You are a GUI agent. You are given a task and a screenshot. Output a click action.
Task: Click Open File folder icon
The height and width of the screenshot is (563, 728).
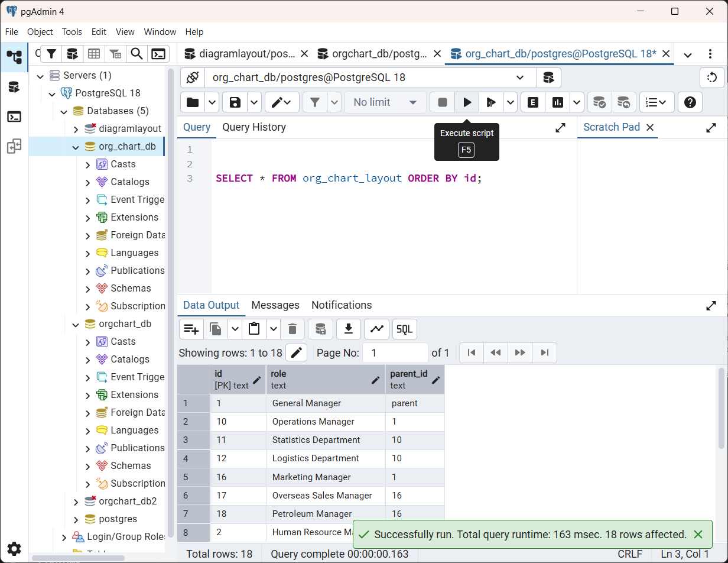tap(193, 102)
